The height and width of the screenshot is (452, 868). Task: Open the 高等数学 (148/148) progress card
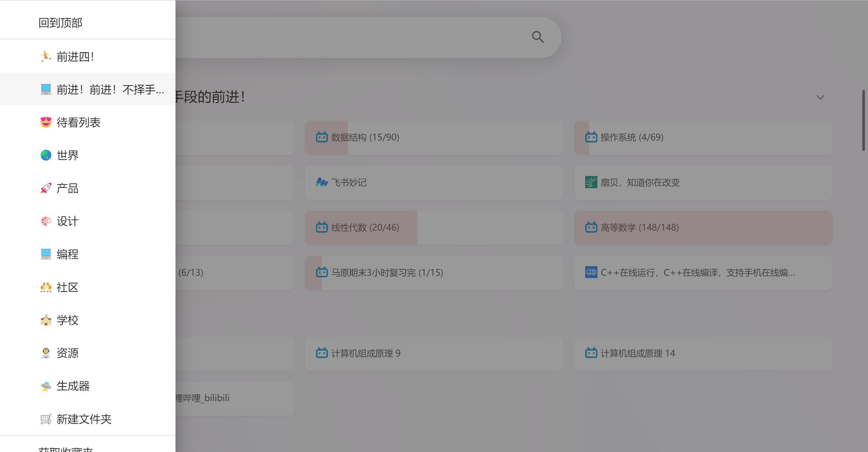pos(639,228)
